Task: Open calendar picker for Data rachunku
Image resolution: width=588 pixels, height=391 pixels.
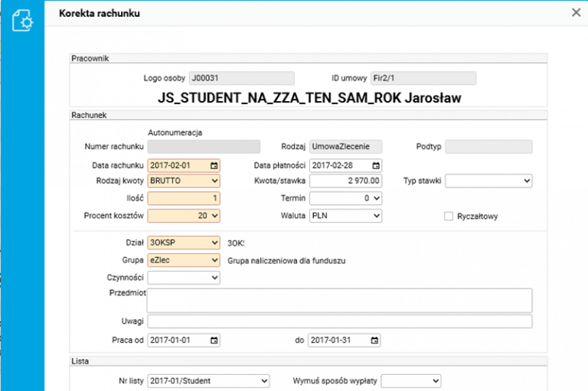Action: [x=214, y=165]
